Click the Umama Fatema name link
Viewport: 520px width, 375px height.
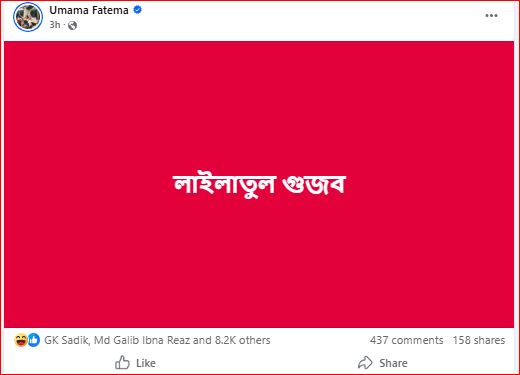coord(89,10)
